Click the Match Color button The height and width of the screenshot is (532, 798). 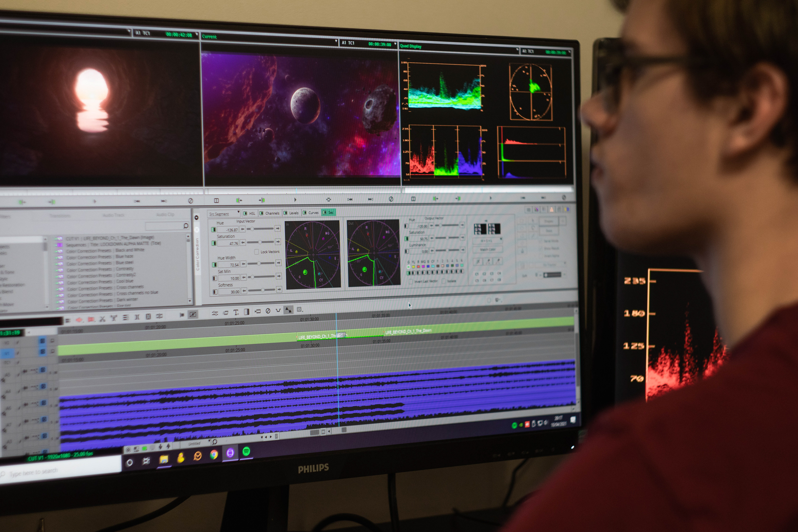click(488, 249)
